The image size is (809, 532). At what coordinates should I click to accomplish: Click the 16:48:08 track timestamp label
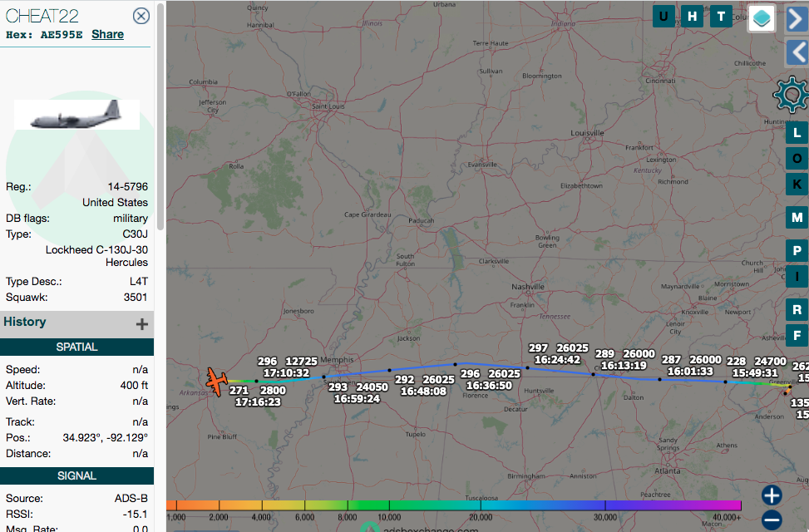pyautogui.click(x=423, y=392)
